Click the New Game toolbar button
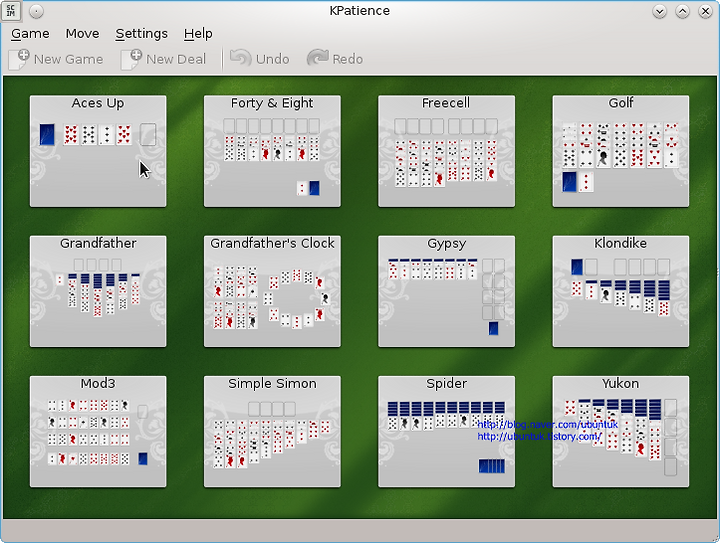Viewport: 720px width, 543px height. point(56,59)
